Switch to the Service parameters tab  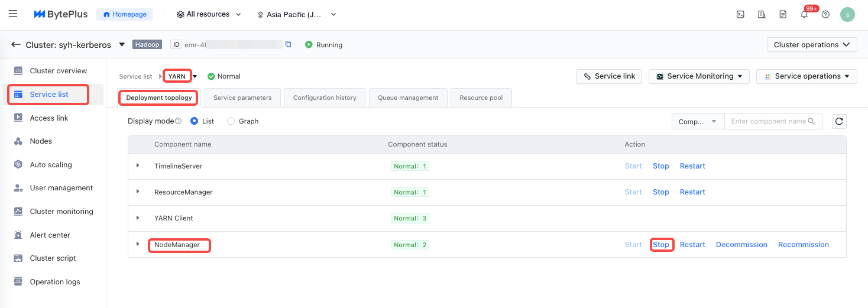pyautogui.click(x=242, y=98)
